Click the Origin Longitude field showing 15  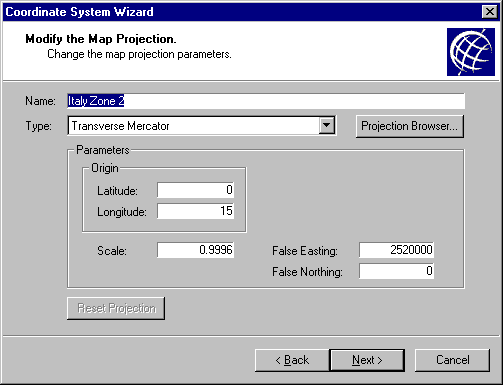[196, 211]
